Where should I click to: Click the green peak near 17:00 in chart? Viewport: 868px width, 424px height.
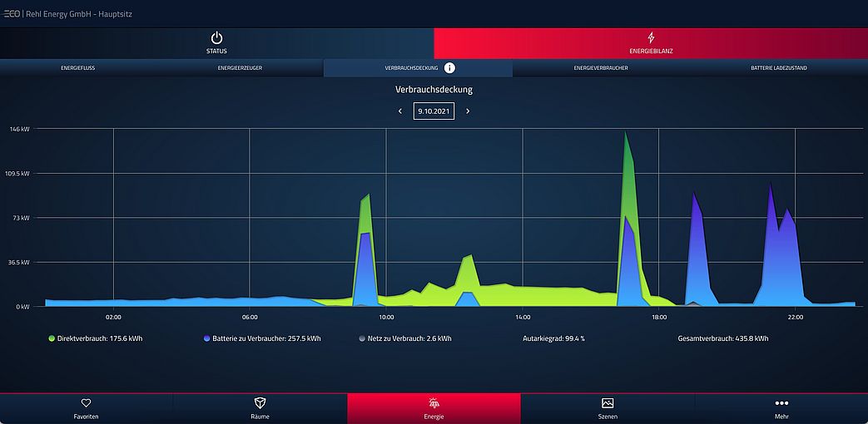coord(627,166)
